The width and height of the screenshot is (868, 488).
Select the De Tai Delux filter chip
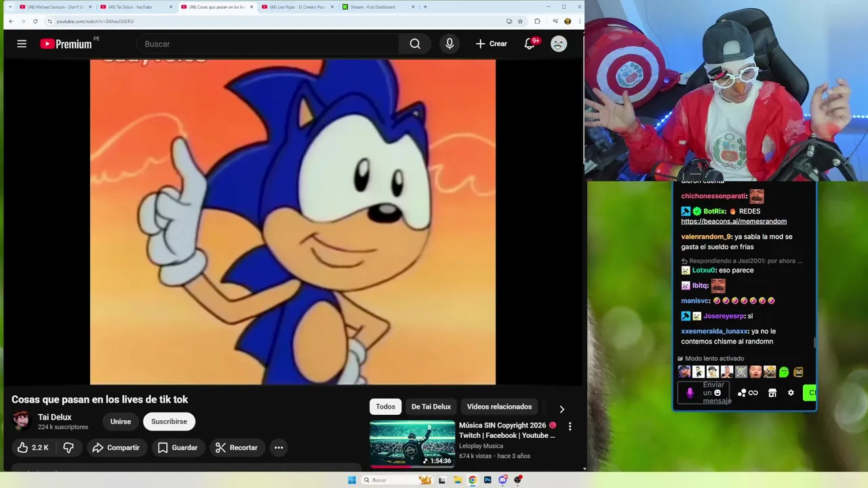click(431, 407)
